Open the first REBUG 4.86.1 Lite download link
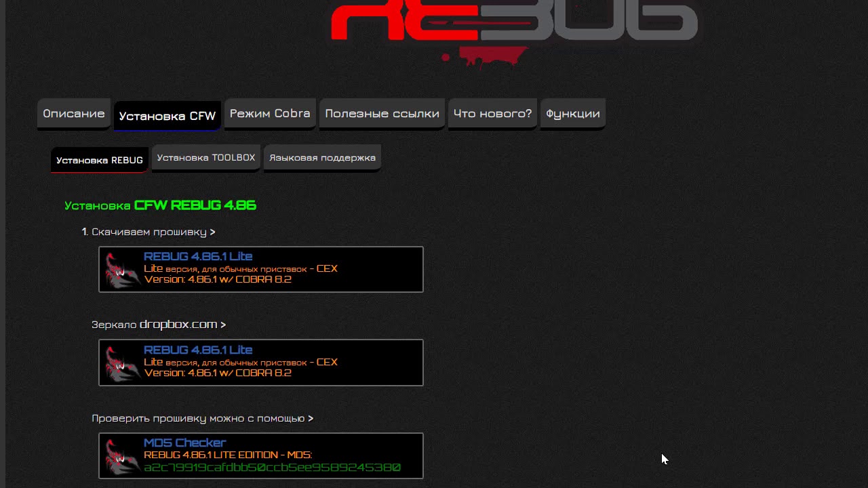 click(198, 257)
